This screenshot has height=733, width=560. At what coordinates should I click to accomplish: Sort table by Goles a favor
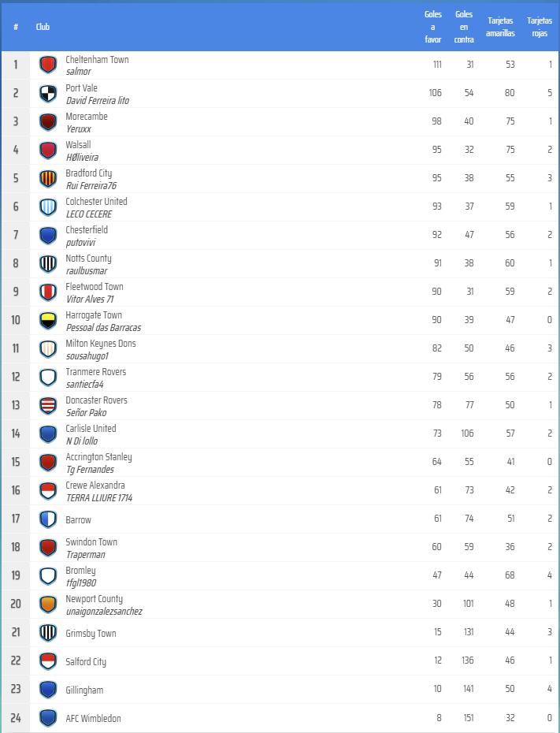(x=433, y=27)
